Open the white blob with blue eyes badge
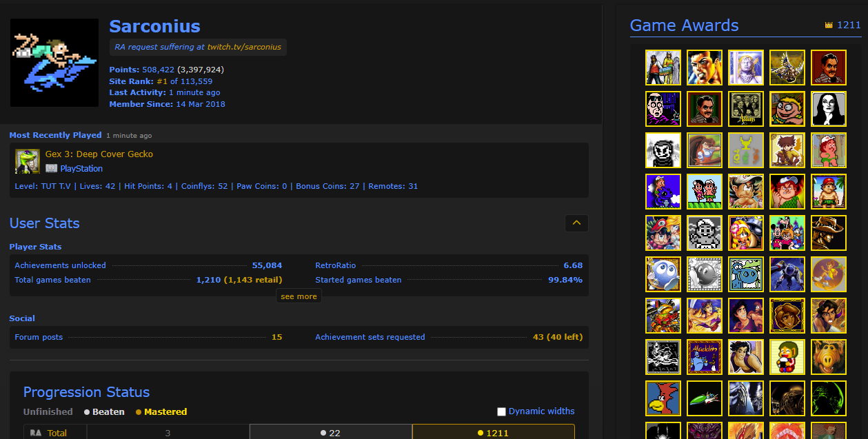 click(x=663, y=274)
